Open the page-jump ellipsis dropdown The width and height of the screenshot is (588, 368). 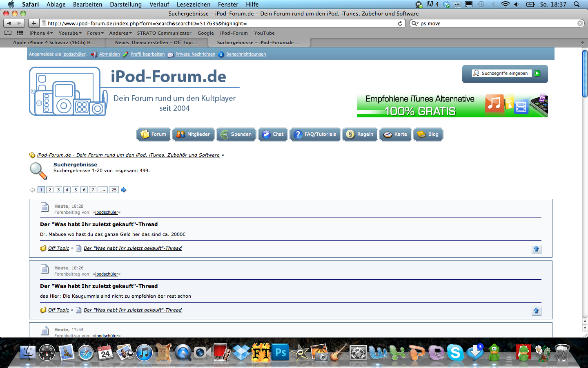pyautogui.click(x=102, y=190)
